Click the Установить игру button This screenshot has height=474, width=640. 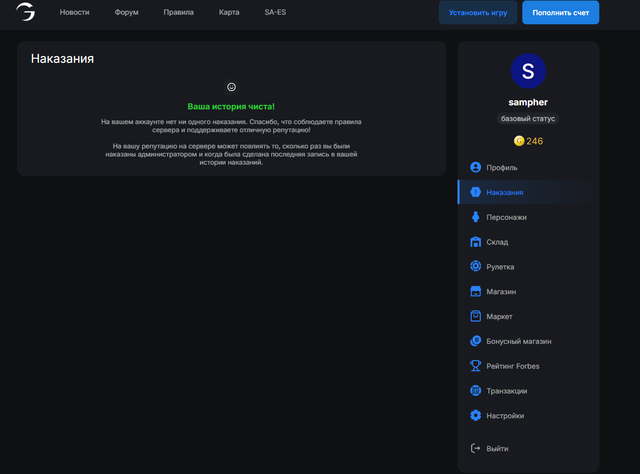tap(478, 13)
